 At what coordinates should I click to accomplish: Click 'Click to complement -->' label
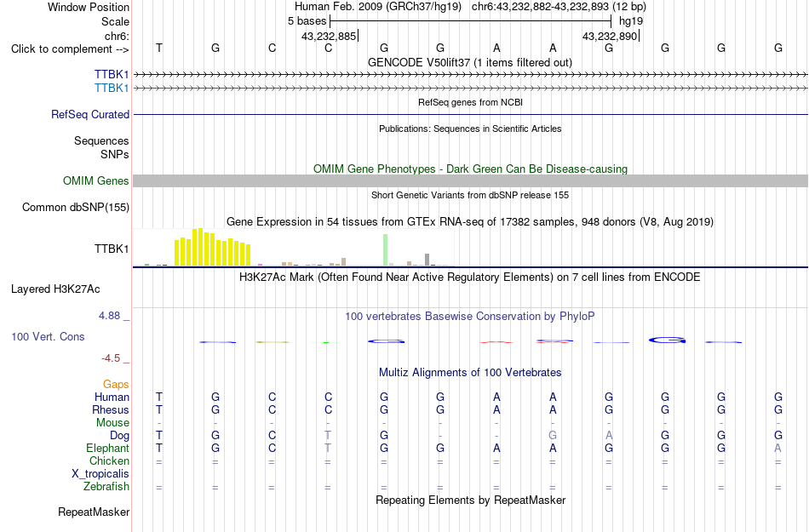(70, 49)
